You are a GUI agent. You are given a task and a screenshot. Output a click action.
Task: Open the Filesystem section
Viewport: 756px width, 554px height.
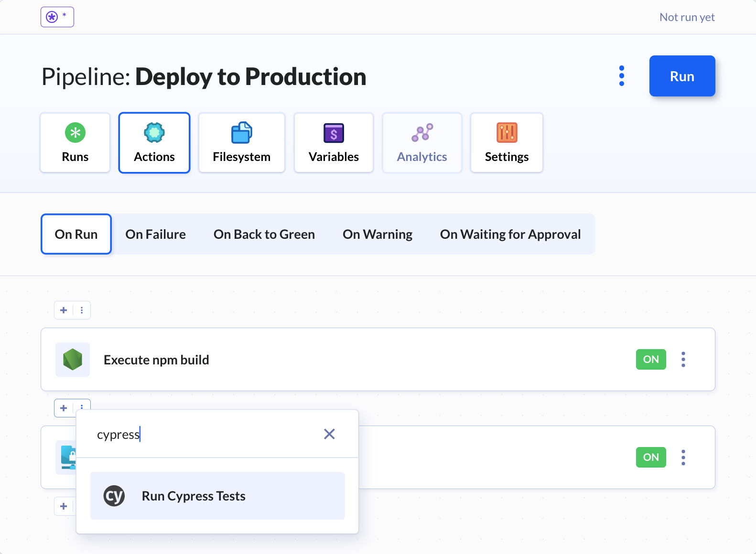242,142
